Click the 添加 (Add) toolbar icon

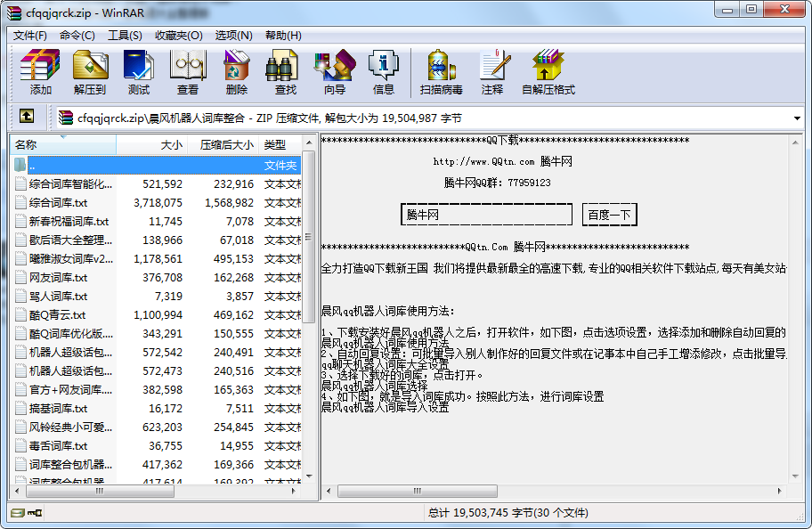point(40,72)
